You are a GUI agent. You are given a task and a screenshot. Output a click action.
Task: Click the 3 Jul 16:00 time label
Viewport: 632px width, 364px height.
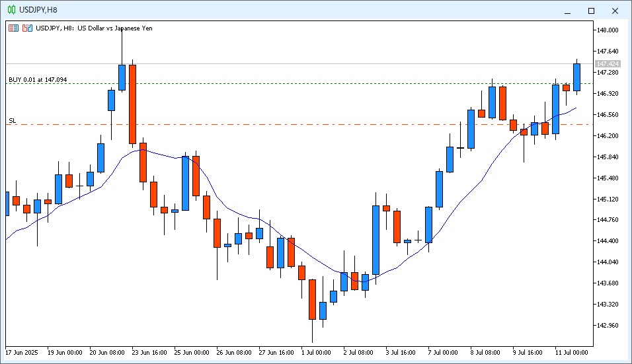[x=401, y=352]
